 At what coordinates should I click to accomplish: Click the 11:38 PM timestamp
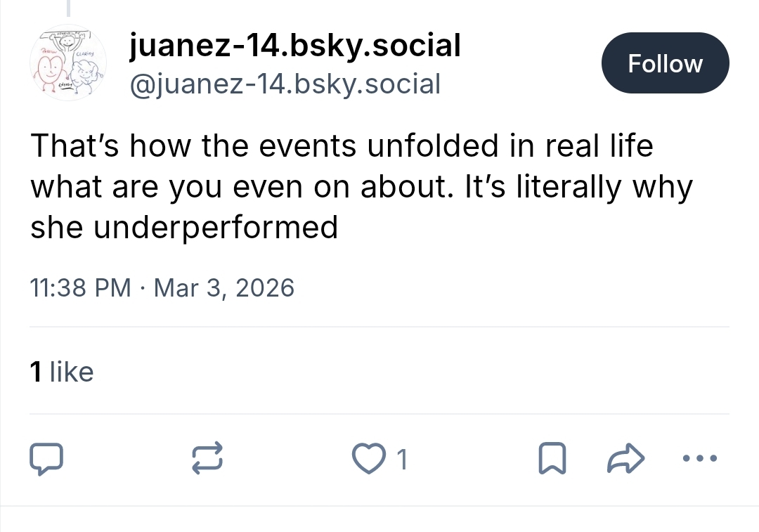81,287
